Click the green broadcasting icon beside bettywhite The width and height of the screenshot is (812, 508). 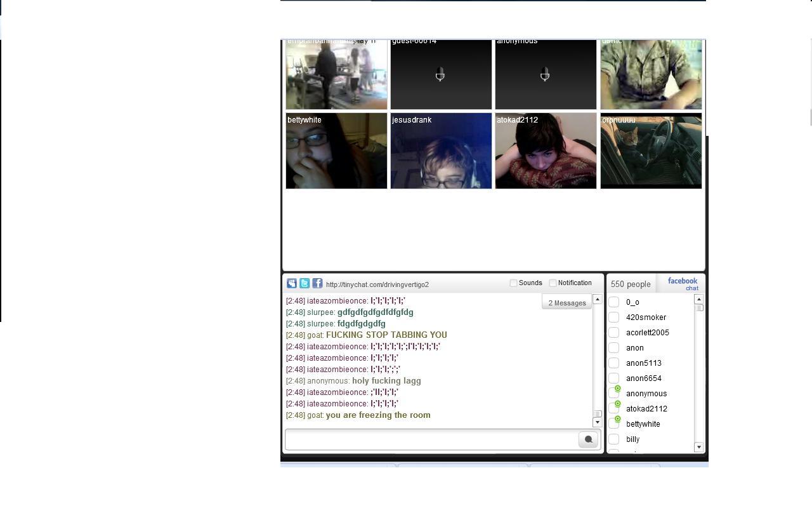pos(618,419)
